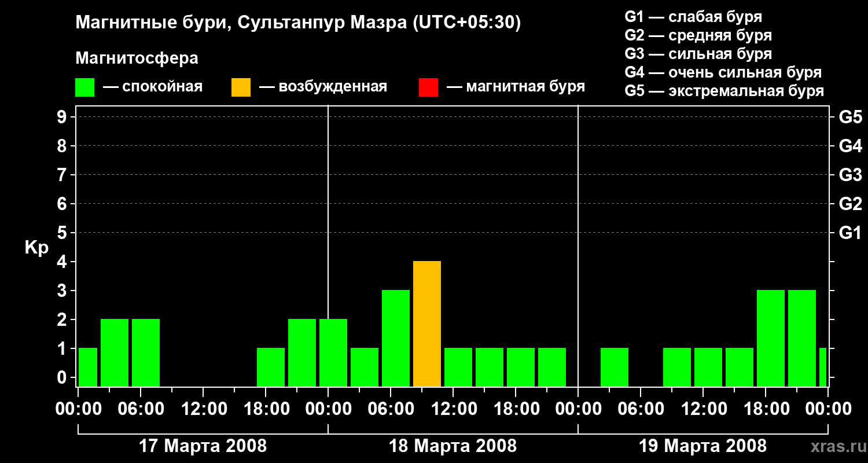Screen dimensions: 868x463
Task: Click the right-axis 'G1' label
Action: (x=850, y=233)
